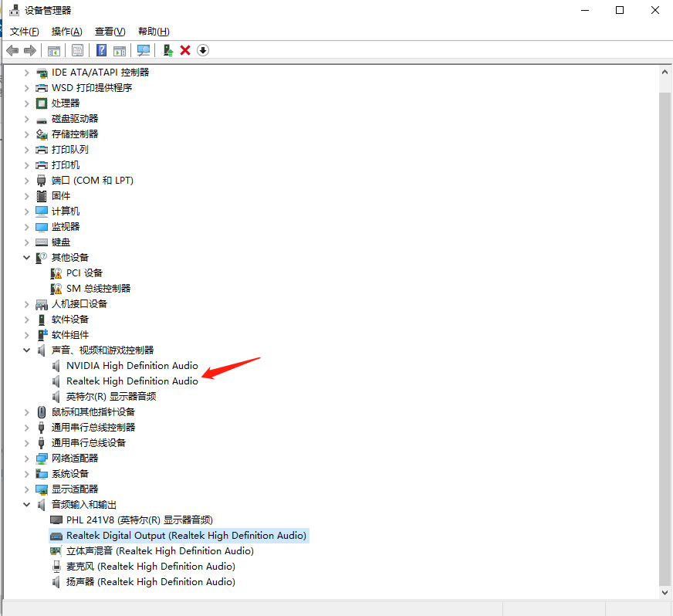Expand the WSD 打印提供程序 category
673x616 pixels.
[x=26, y=88]
